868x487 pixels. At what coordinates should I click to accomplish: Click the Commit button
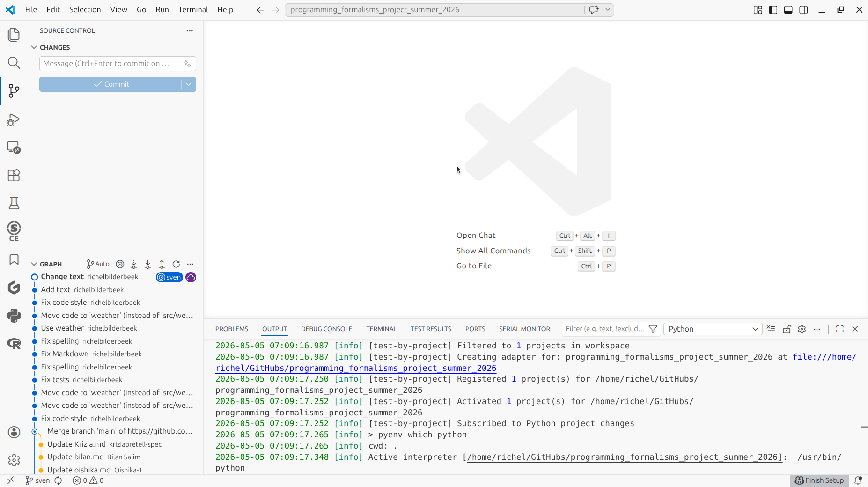111,84
